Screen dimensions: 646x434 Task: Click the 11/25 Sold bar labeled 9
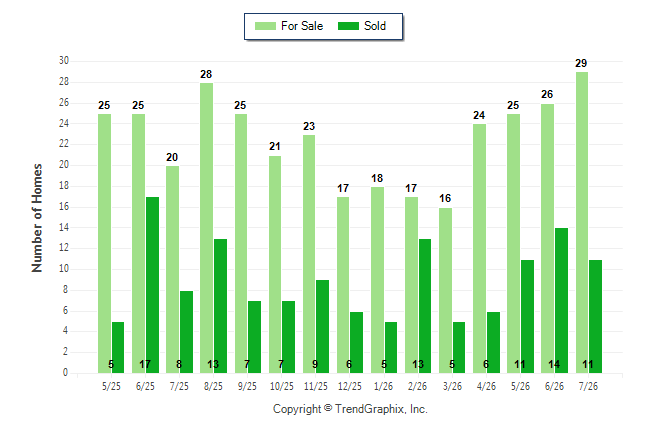[323, 326]
